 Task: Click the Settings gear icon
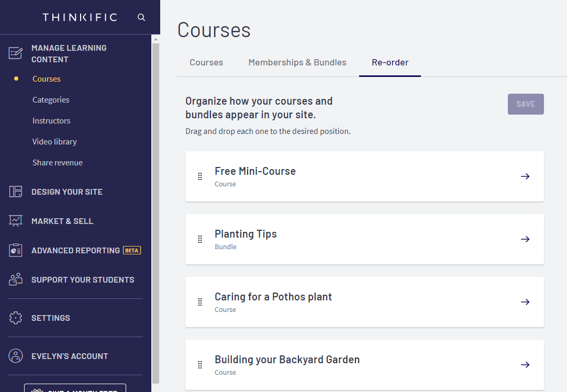16,318
